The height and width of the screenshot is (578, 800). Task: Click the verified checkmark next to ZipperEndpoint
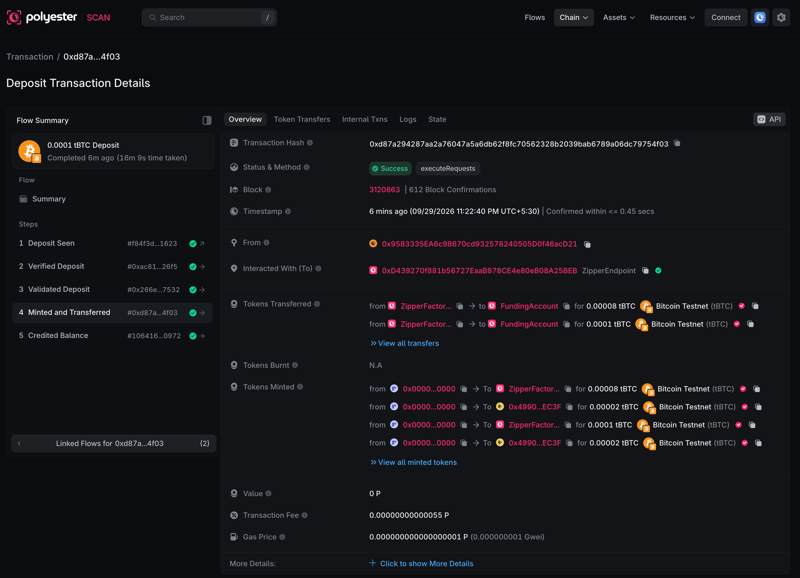[658, 270]
